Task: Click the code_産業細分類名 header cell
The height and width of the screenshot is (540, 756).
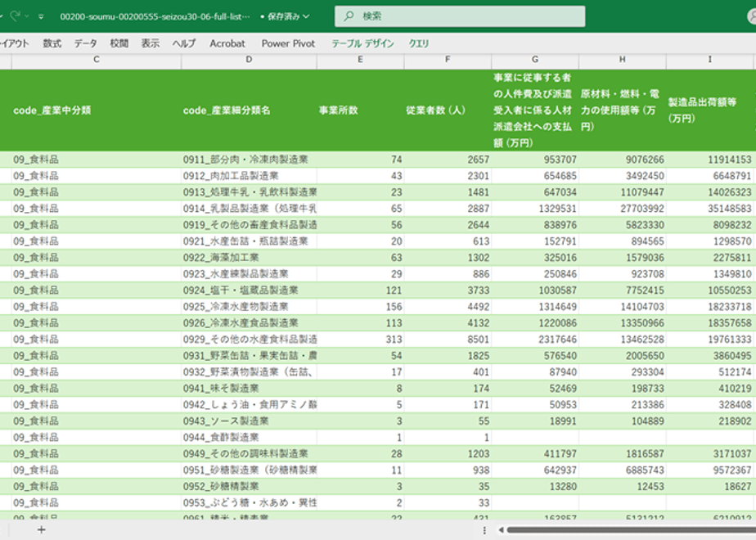Action: pos(249,110)
